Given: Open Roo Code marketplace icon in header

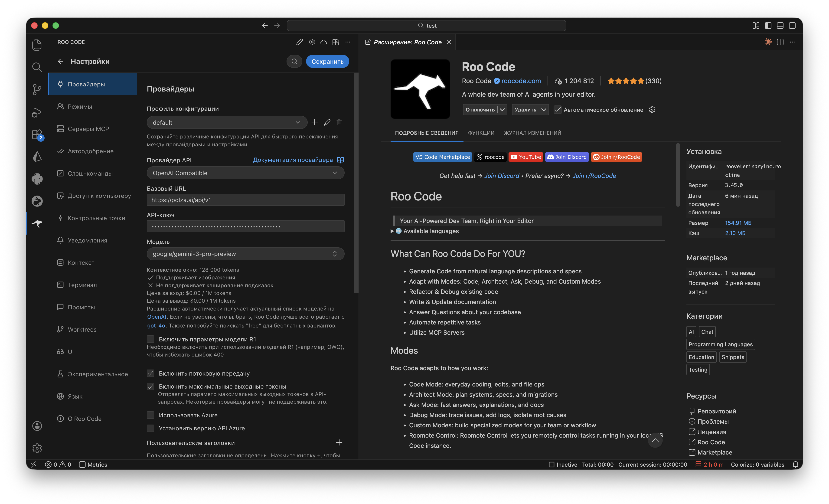Looking at the screenshot, I should pyautogui.click(x=336, y=42).
